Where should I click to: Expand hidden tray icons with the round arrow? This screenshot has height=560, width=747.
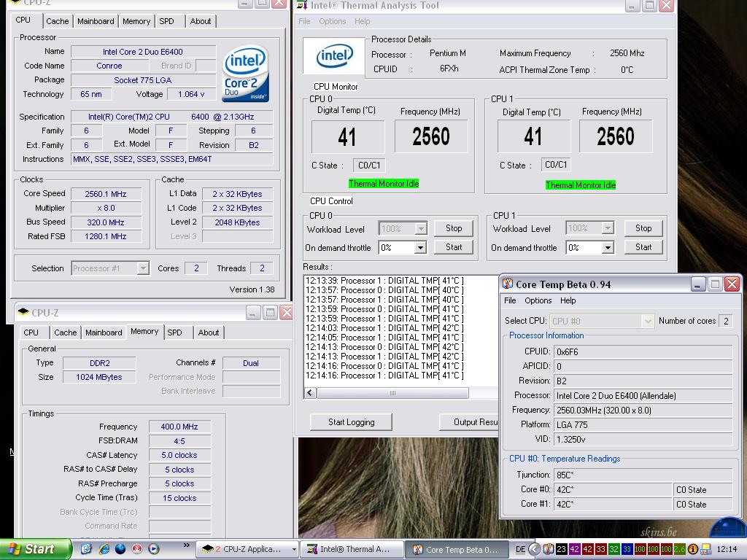pos(535,549)
